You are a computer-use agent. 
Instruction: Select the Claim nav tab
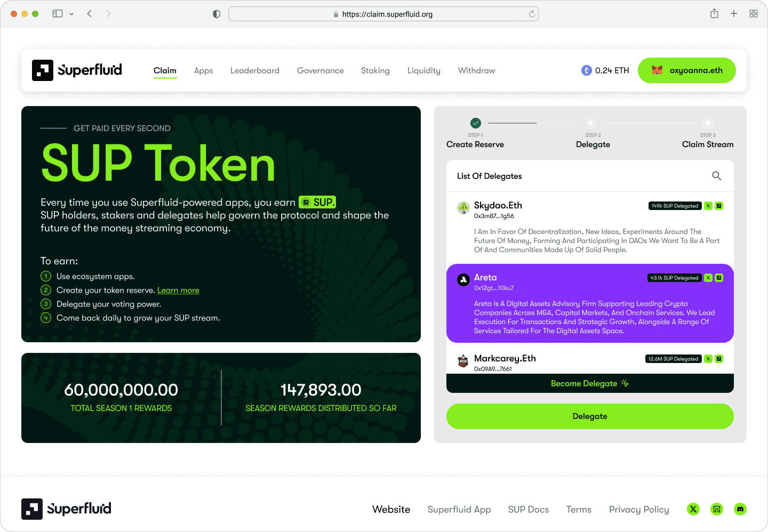pyautogui.click(x=165, y=70)
